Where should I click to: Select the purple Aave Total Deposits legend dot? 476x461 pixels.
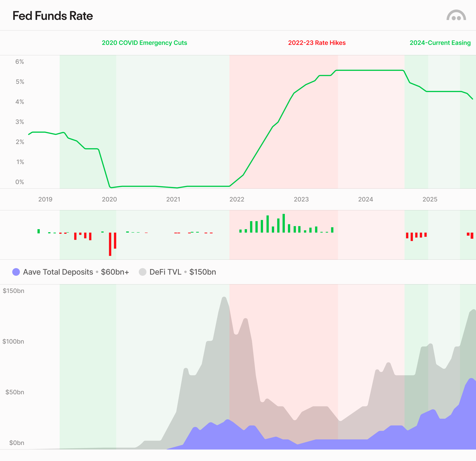[16, 272]
